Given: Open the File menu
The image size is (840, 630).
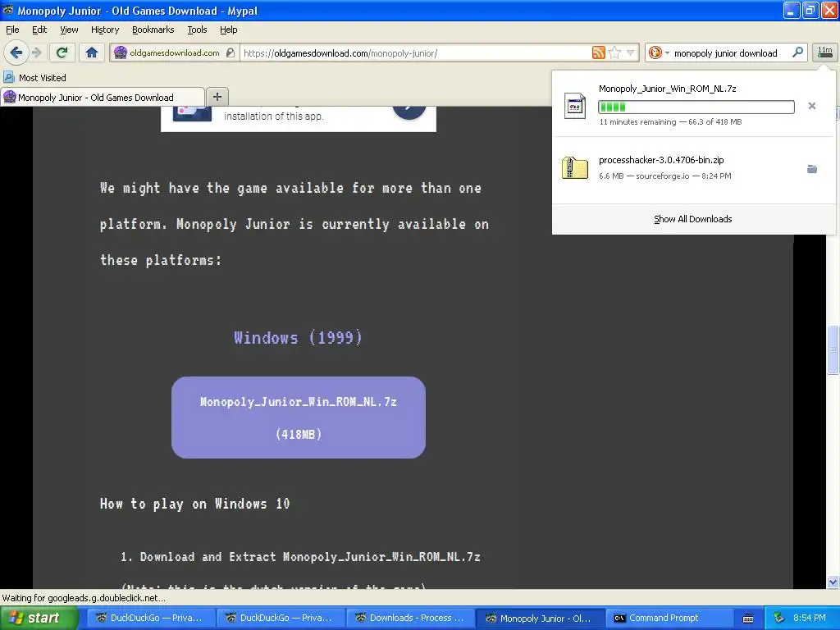Looking at the screenshot, I should pyautogui.click(x=12, y=30).
